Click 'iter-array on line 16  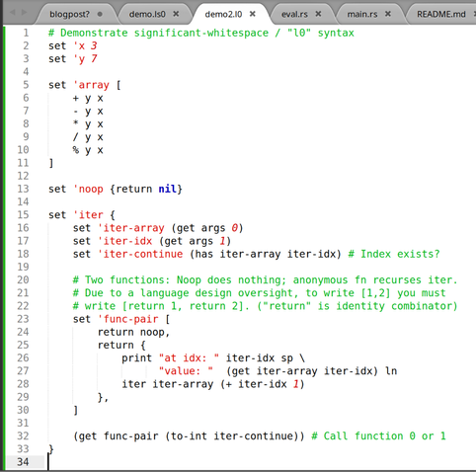coord(131,228)
